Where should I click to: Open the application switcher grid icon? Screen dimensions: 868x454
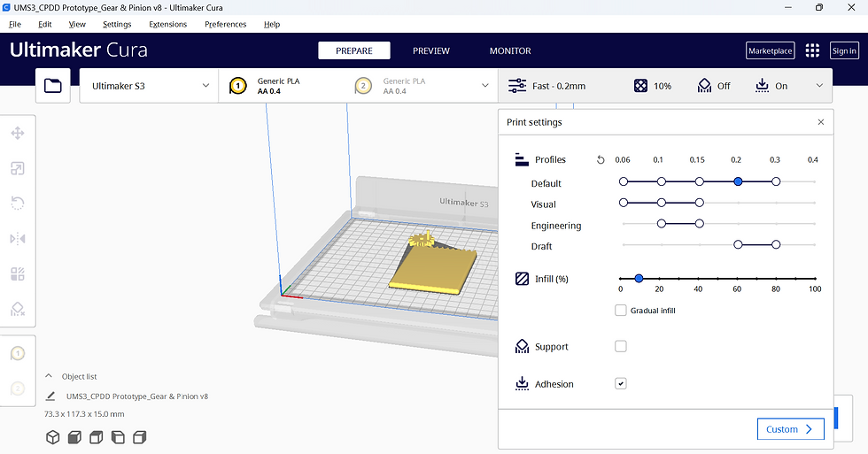[x=812, y=50]
